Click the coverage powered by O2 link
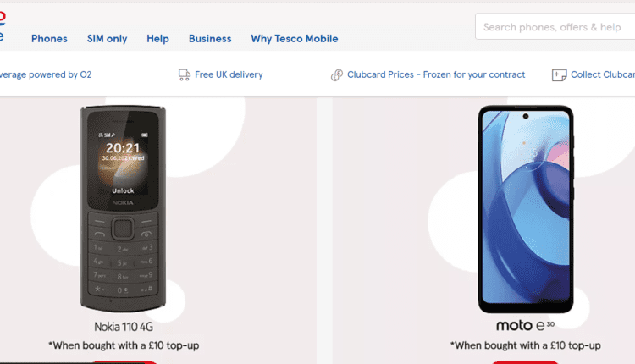The image size is (635, 364). [46, 74]
